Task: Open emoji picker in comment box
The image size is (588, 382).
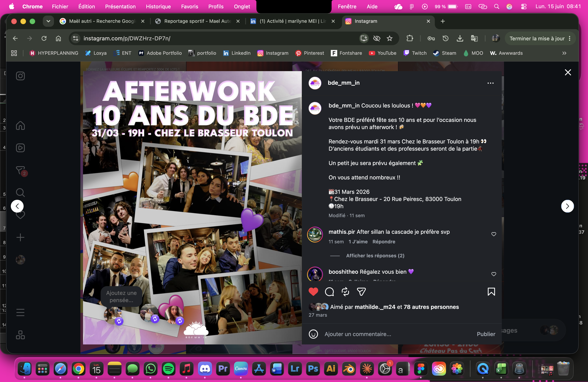Action: (313, 334)
